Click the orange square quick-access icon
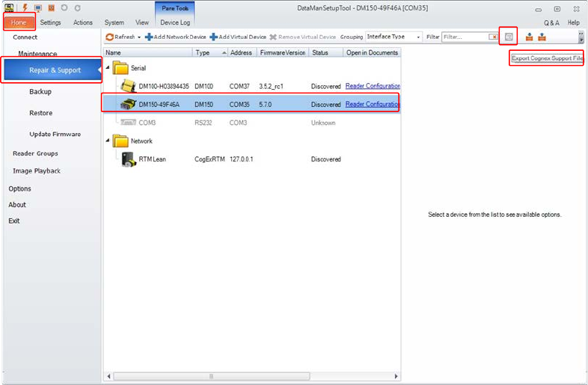Screen dimensions: 588x385 pyautogui.click(x=52, y=8)
